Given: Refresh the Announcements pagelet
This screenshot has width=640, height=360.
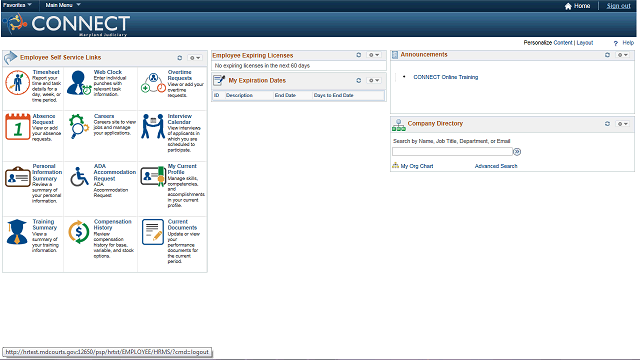Looking at the screenshot, I should coord(607,55).
